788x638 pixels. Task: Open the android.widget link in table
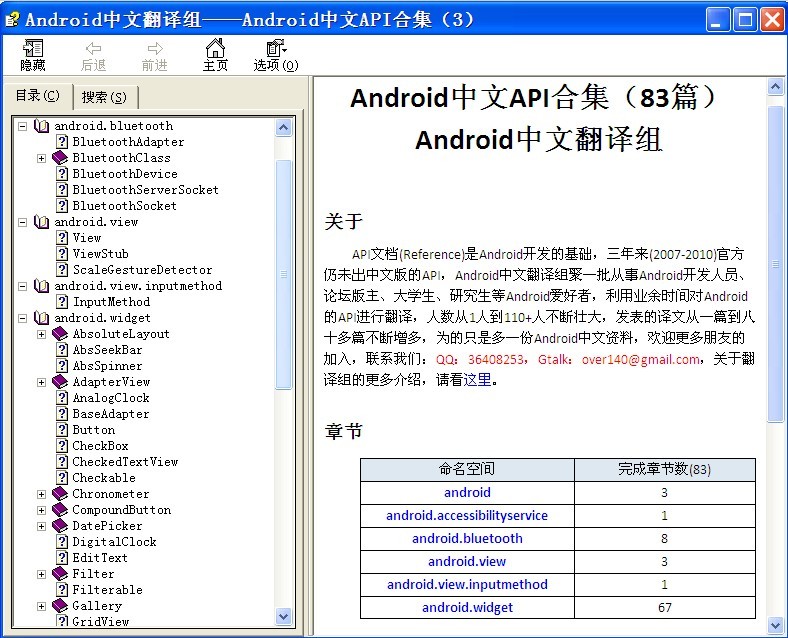467,607
